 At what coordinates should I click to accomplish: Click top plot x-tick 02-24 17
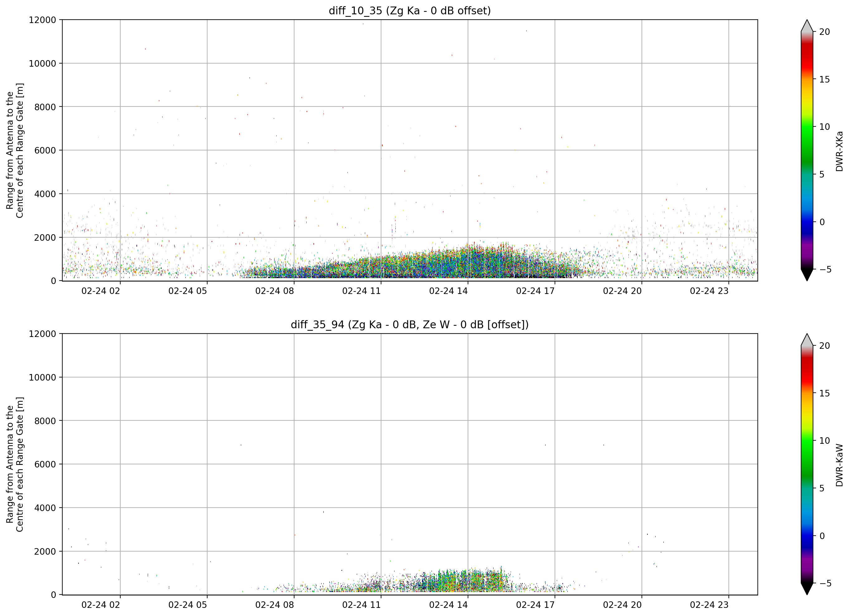tap(536, 291)
